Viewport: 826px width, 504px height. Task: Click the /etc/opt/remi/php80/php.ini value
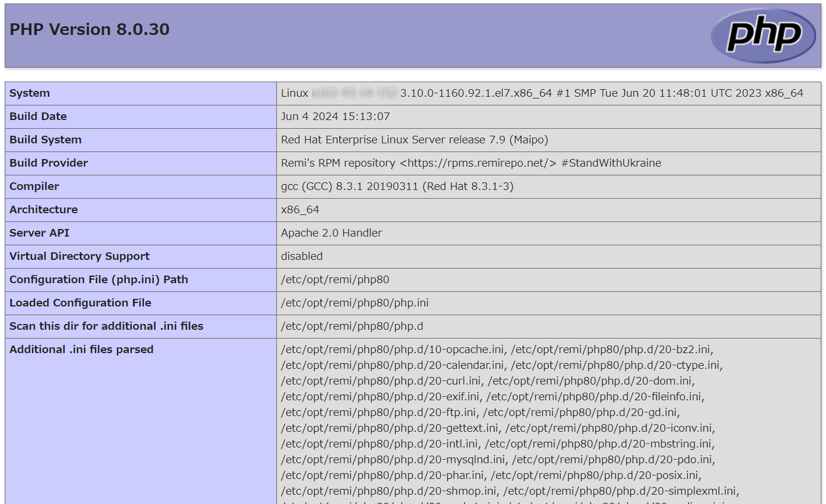(355, 303)
